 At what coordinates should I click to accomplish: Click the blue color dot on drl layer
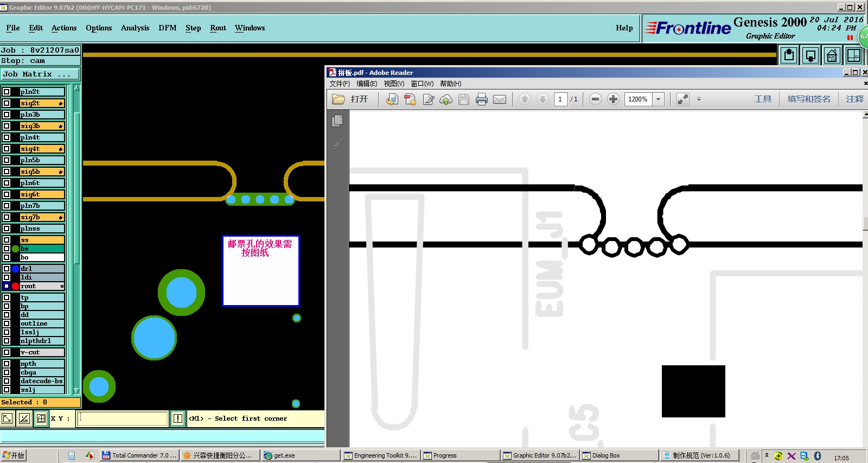tap(16, 269)
